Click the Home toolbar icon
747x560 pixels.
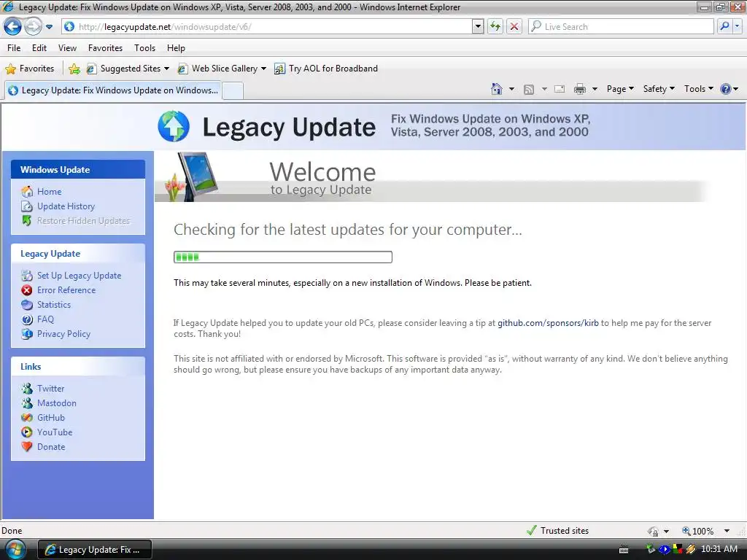pos(497,89)
